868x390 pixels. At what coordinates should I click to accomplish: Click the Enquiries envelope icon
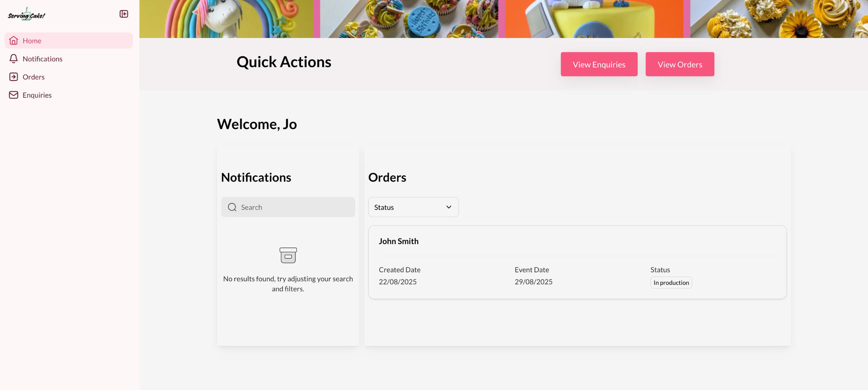coord(14,95)
